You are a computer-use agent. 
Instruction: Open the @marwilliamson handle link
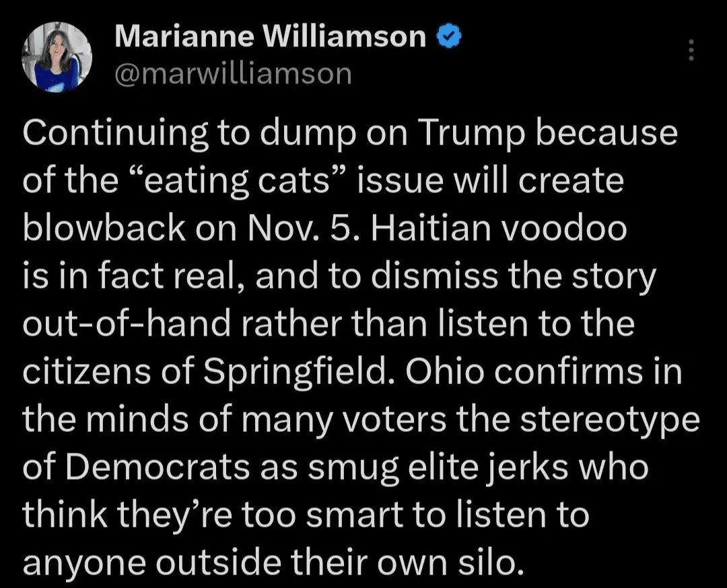click(233, 73)
